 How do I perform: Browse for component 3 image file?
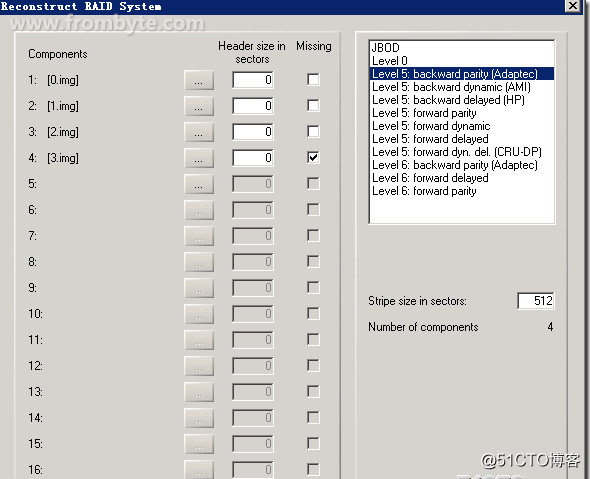(x=199, y=132)
